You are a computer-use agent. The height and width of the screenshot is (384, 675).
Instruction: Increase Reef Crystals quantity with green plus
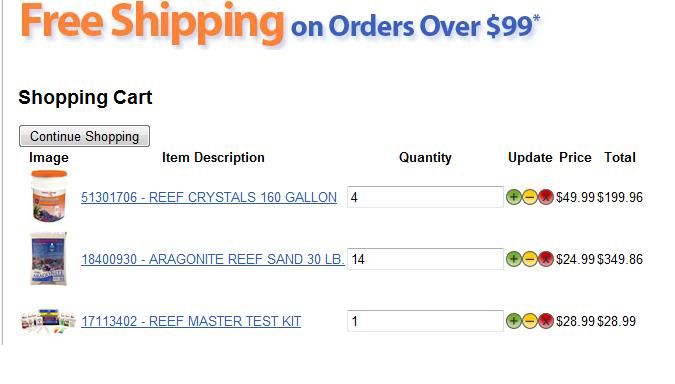(514, 197)
